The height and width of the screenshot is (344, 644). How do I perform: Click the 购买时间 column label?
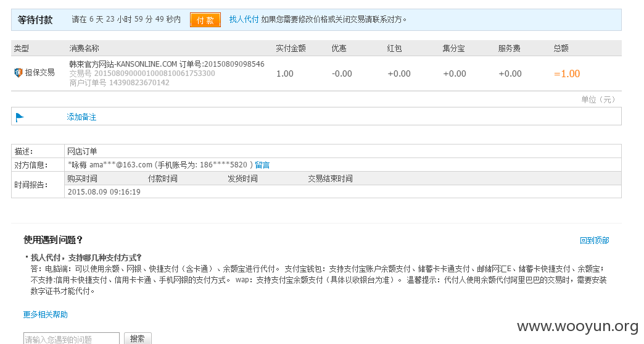pyautogui.click(x=83, y=178)
